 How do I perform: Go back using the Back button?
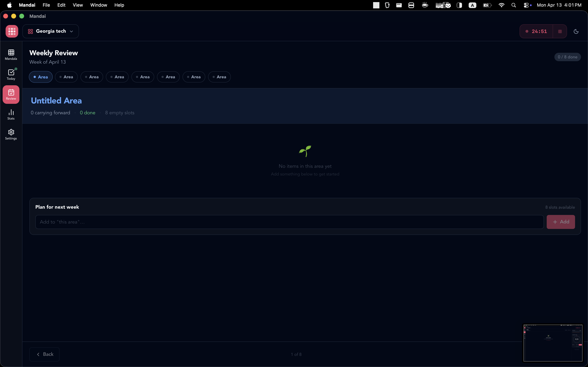point(44,354)
